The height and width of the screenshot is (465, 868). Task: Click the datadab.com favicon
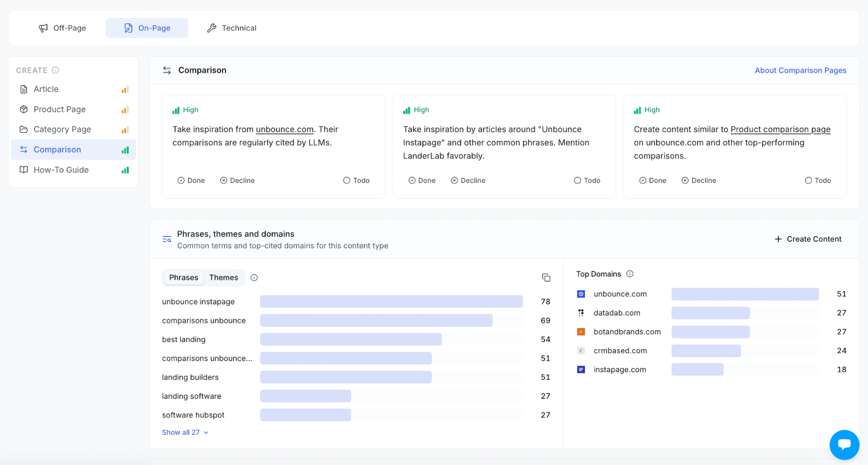581,313
